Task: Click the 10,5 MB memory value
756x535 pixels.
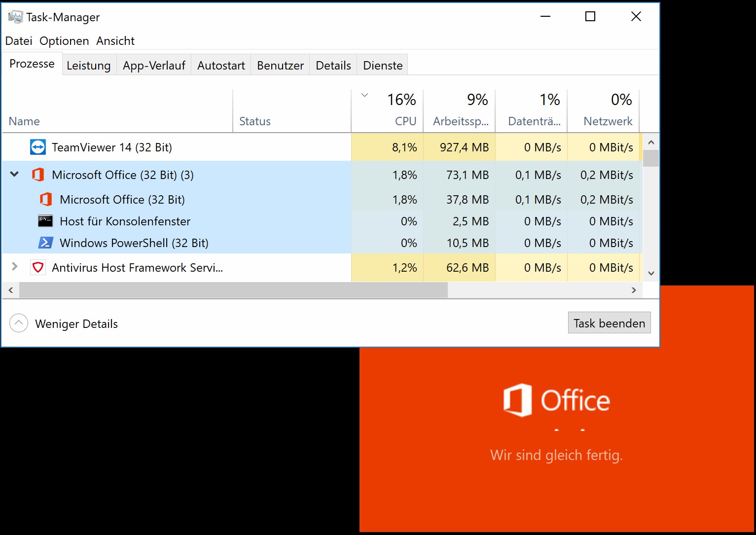Action: [x=468, y=243]
